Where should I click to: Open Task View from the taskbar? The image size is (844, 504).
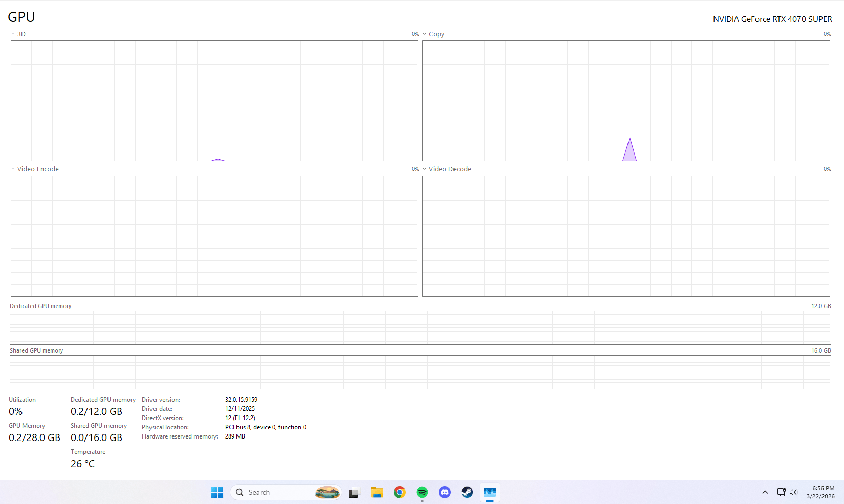(x=354, y=492)
